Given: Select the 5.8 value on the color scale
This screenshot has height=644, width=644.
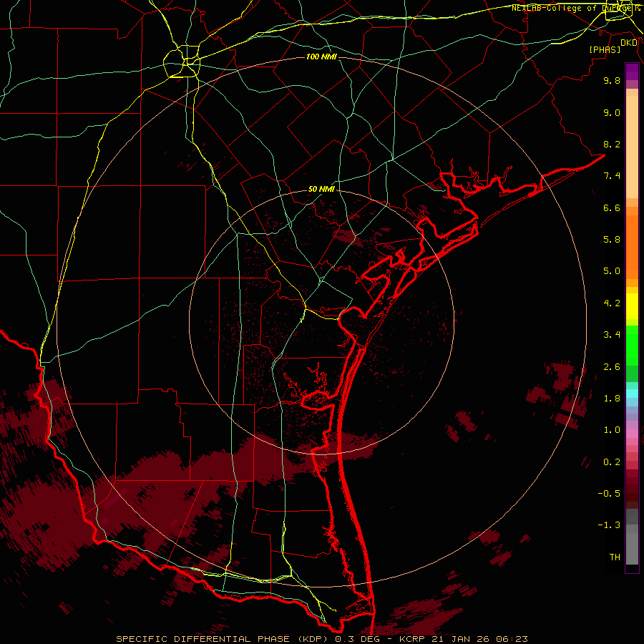Looking at the screenshot, I should 612,240.
